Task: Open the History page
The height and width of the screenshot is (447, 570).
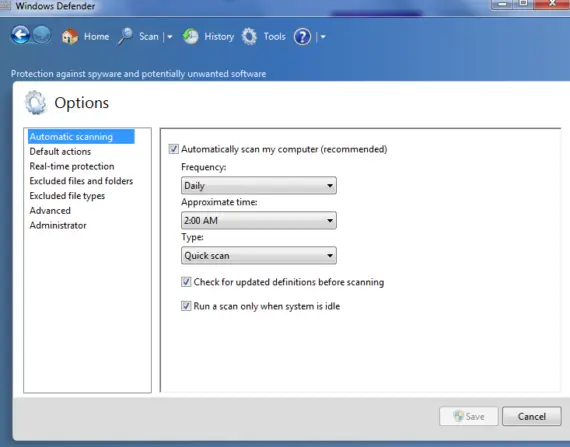Action: 219,37
